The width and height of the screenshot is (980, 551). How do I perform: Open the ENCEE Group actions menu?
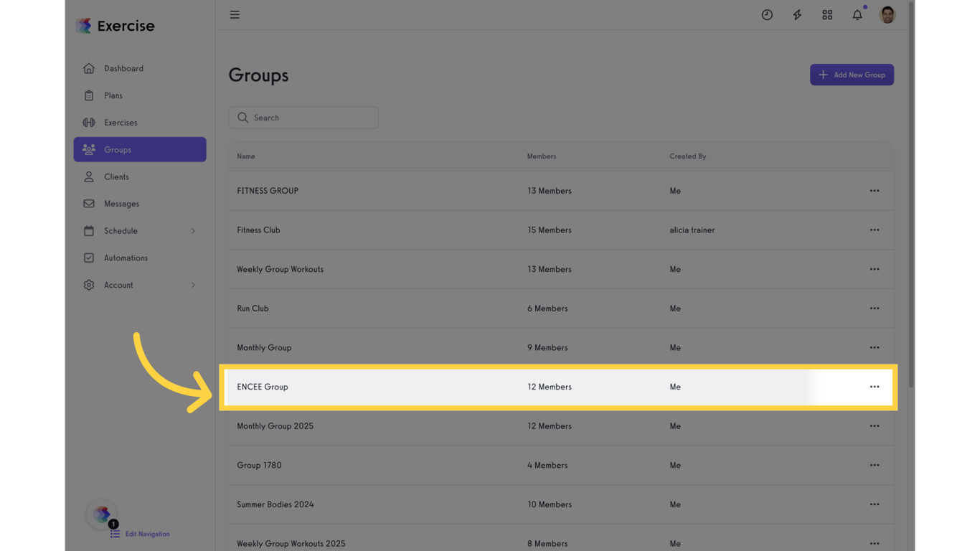[875, 387]
